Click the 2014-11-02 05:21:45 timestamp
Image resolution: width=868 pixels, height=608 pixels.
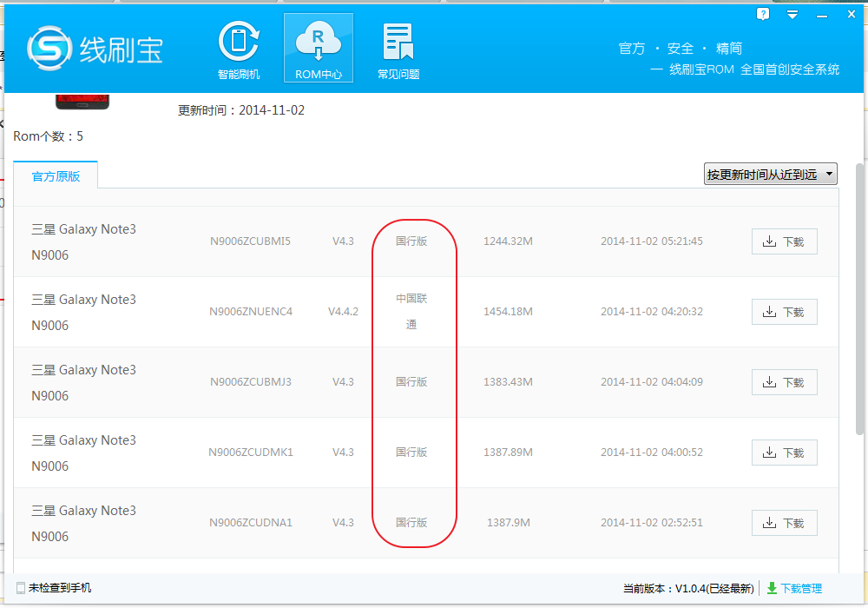(652, 241)
